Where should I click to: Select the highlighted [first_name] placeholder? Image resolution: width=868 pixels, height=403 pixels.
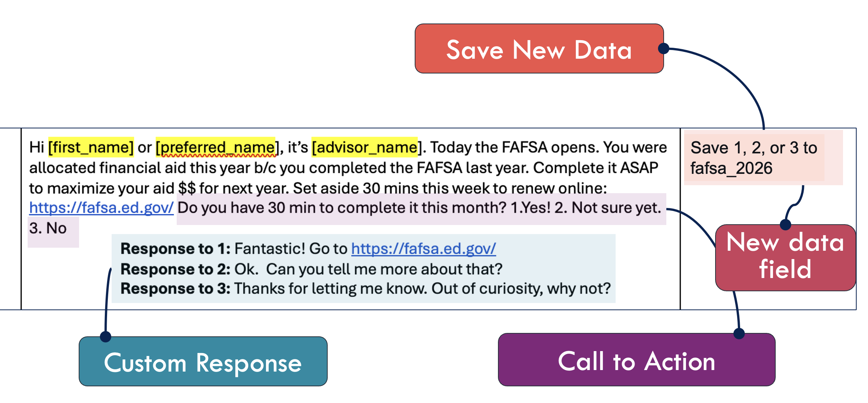(91, 147)
